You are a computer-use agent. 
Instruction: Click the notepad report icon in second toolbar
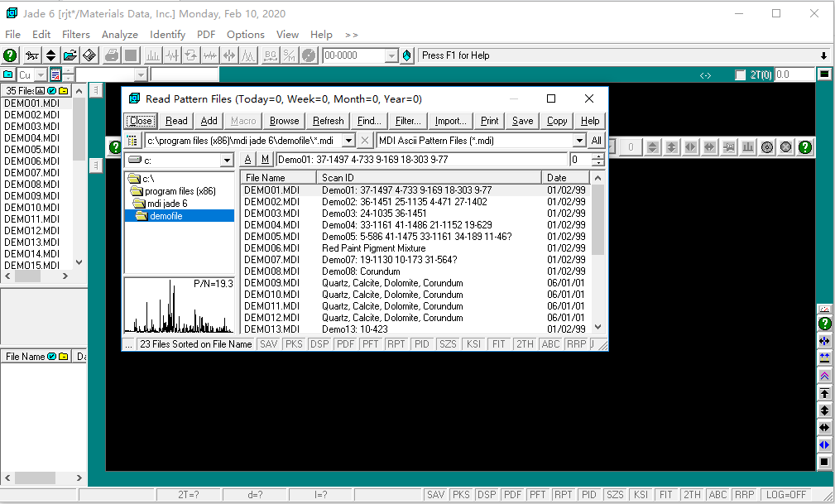pyautogui.click(x=55, y=74)
